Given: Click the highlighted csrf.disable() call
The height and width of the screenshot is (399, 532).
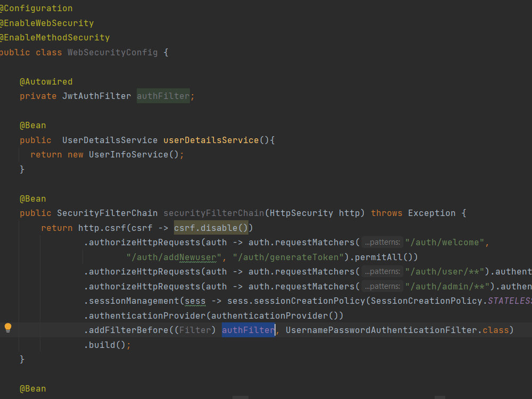Looking at the screenshot, I should [x=211, y=228].
